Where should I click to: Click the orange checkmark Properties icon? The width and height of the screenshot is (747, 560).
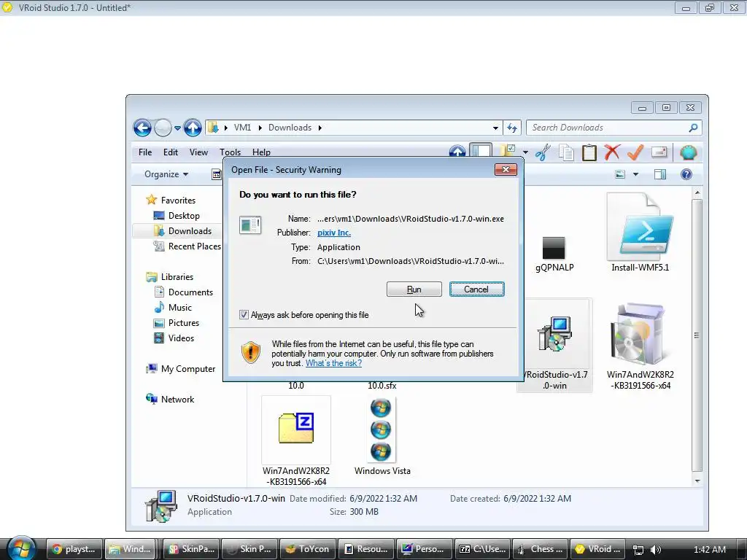coord(635,152)
